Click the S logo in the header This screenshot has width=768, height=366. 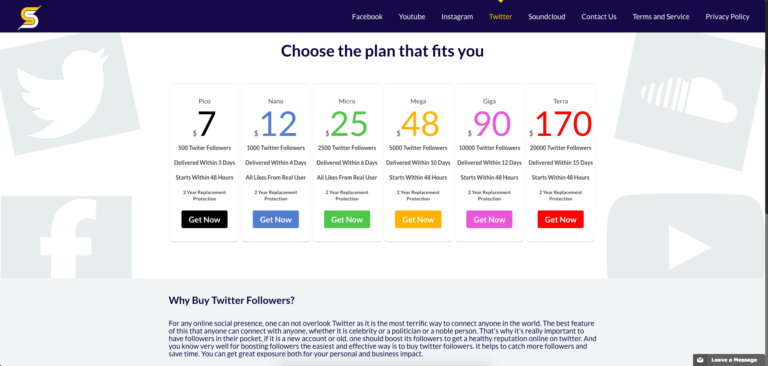[x=29, y=17]
